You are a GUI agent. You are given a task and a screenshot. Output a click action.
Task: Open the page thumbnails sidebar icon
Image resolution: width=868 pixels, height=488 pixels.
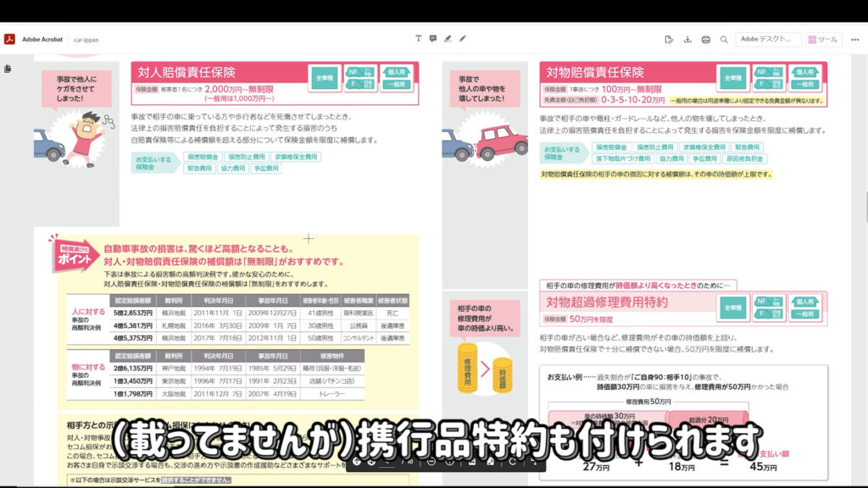(8, 69)
